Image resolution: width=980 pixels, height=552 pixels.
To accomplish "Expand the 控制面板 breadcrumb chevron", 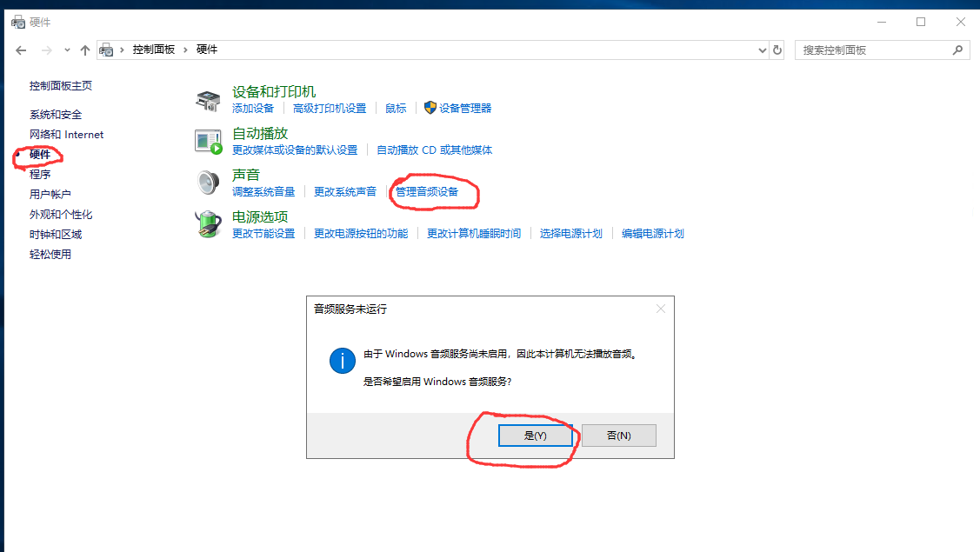I will coord(185,50).
